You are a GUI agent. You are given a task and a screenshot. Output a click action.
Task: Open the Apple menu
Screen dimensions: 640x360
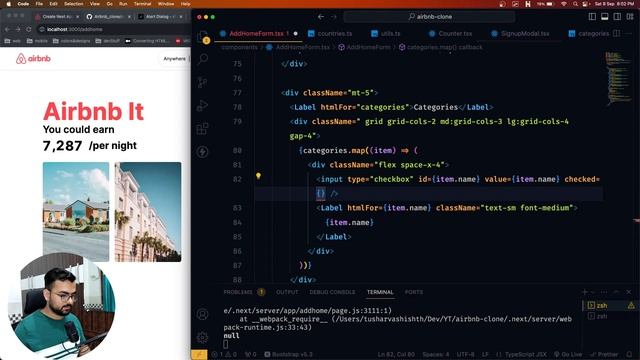coord(9,4)
